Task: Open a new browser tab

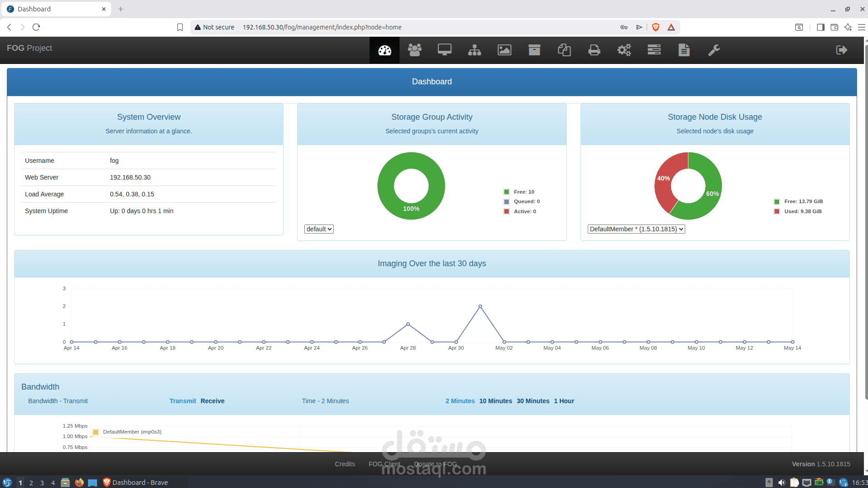Action: (121, 9)
